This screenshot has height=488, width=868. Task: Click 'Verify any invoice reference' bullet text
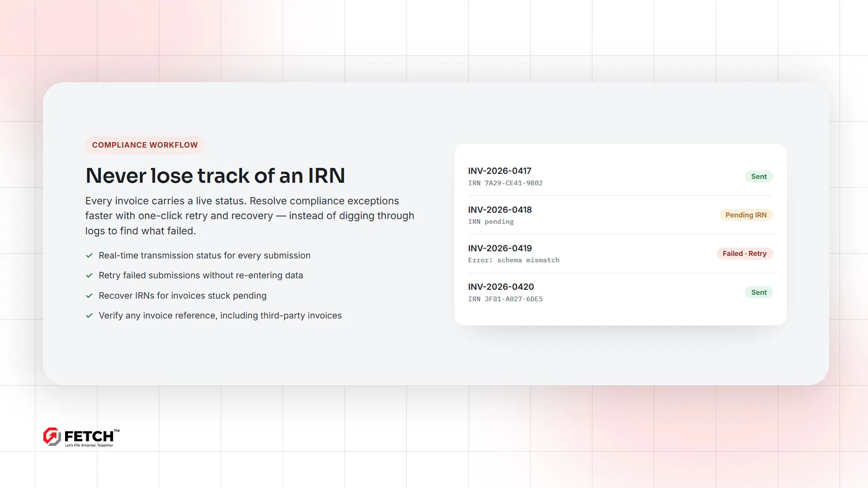(220, 316)
